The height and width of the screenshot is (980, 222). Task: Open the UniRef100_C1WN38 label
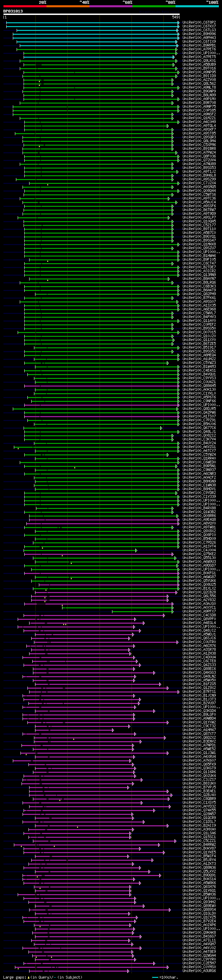(199, 485)
